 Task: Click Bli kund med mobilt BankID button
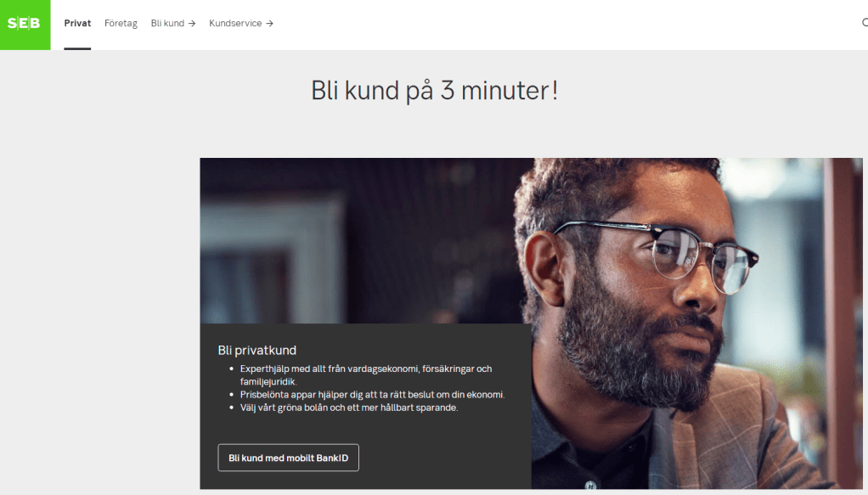point(289,458)
